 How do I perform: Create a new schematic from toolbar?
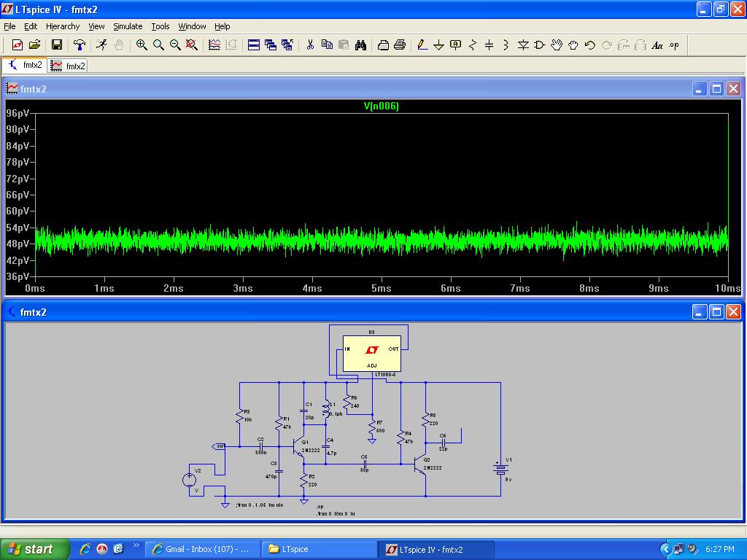18,44
